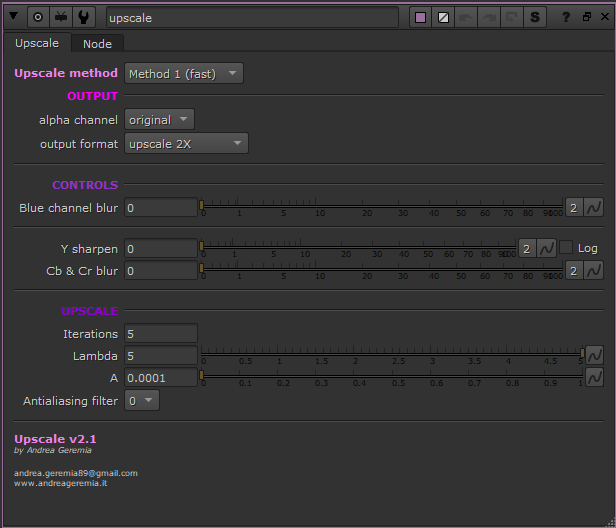Click the Iterations input field
The image size is (616, 528).
[x=160, y=334]
